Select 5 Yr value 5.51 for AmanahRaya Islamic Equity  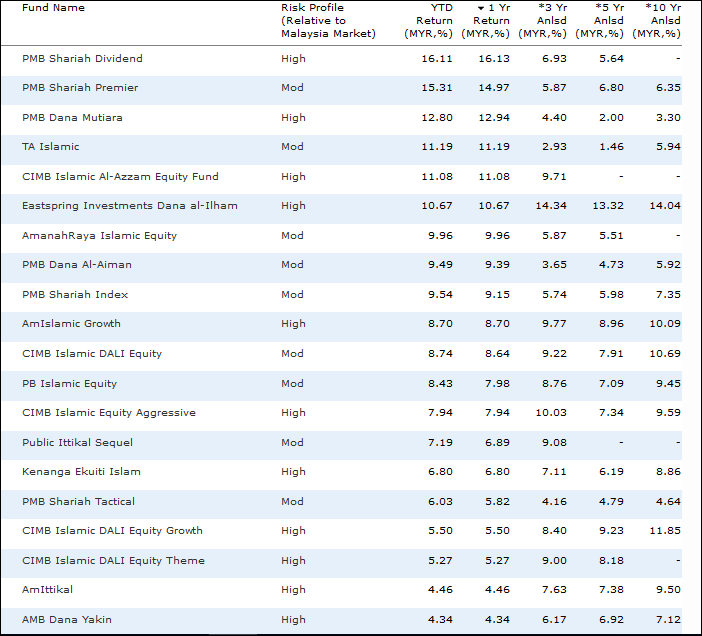point(611,236)
